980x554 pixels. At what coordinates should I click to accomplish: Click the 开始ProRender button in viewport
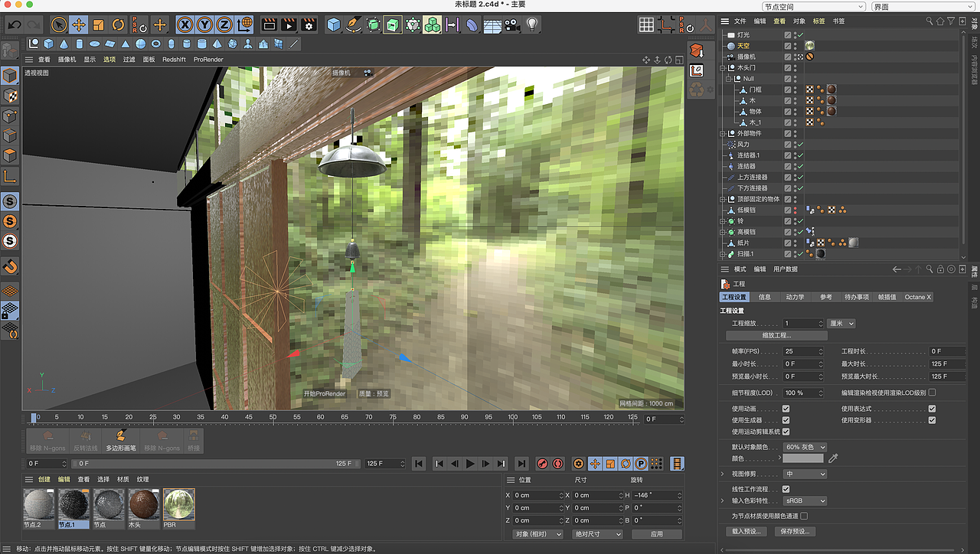click(x=325, y=393)
